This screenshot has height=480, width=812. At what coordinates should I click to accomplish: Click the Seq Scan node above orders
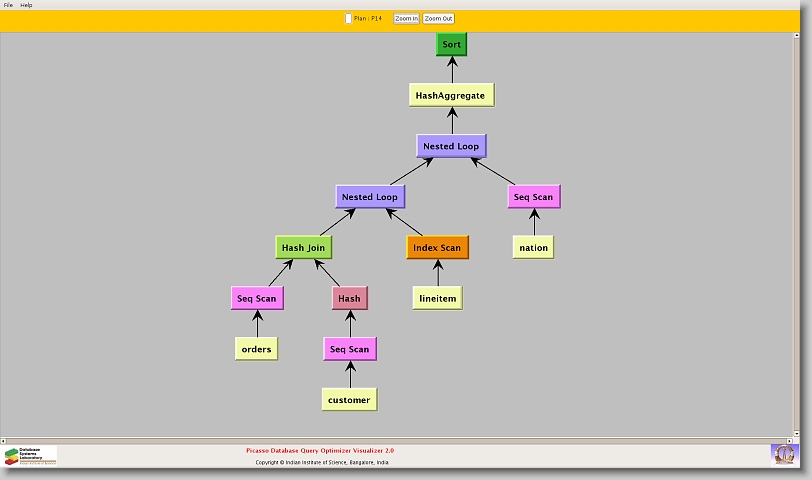[x=257, y=298]
